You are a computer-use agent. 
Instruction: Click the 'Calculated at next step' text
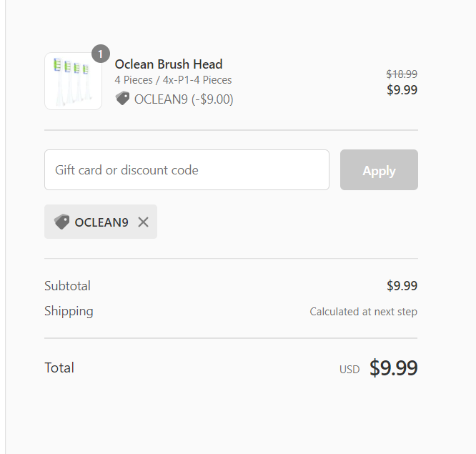coord(363,312)
